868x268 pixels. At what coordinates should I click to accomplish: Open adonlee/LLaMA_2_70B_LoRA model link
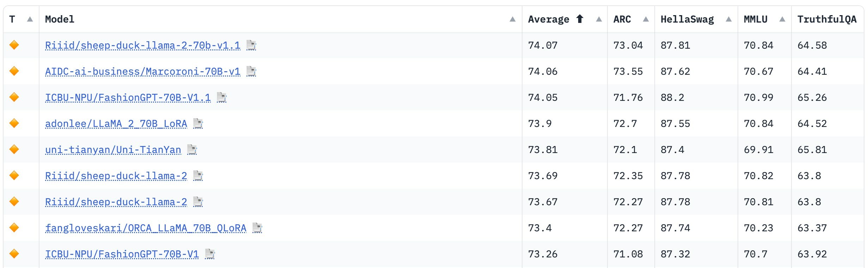pos(116,124)
